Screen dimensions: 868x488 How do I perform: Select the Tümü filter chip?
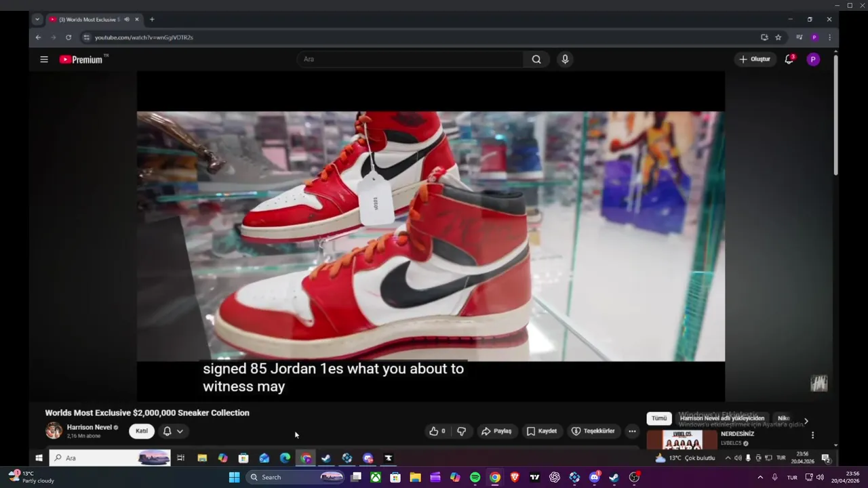coord(659,418)
